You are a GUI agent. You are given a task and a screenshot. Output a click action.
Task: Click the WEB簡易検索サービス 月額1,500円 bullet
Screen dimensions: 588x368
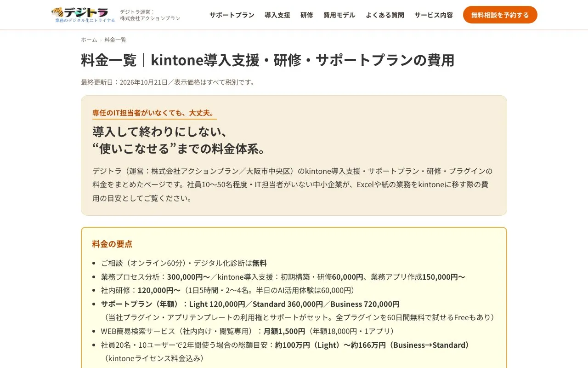point(249,331)
